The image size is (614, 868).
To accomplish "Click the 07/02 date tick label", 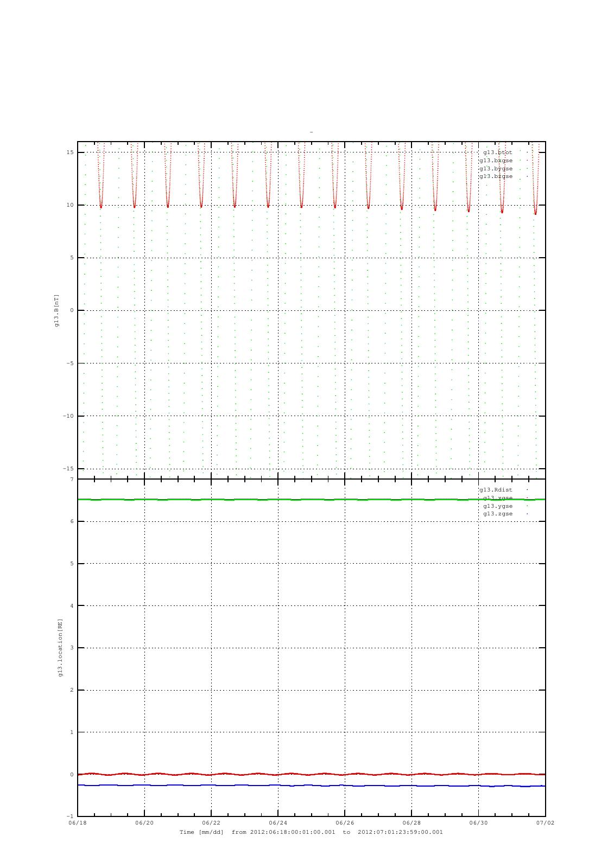I will click(x=545, y=822).
